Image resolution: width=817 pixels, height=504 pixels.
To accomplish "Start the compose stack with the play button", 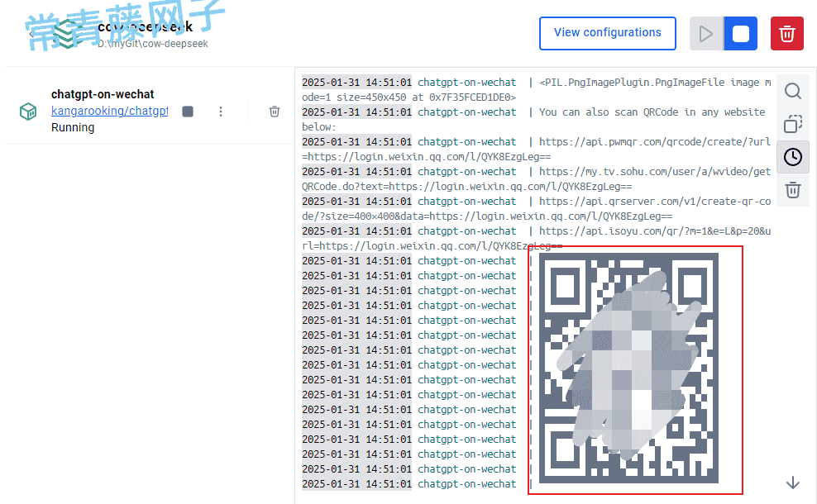I will (706, 33).
